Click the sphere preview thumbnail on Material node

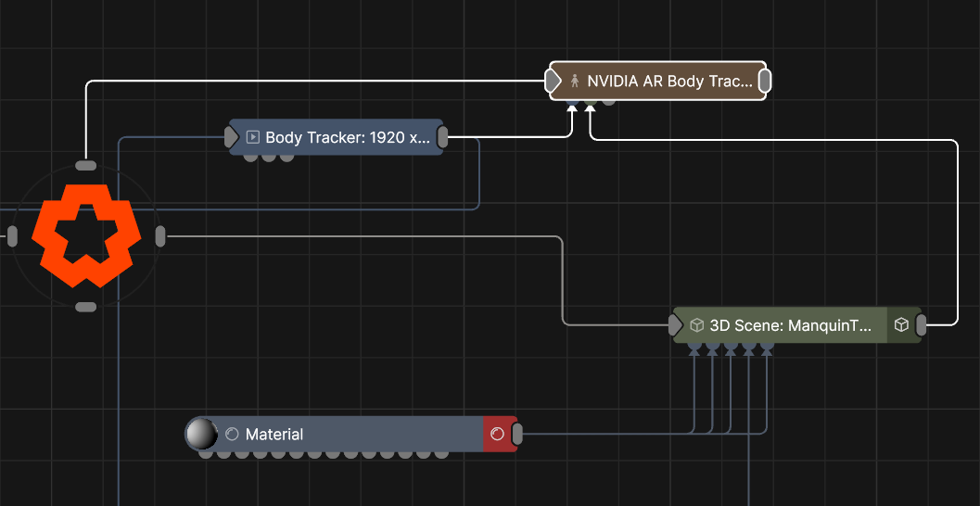point(201,434)
